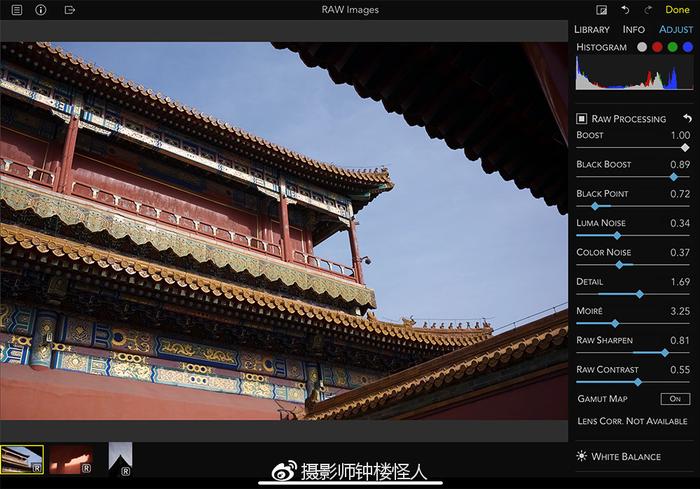Undo last edit with undo arrow
This screenshot has width=700, height=489.
pyautogui.click(x=625, y=9)
